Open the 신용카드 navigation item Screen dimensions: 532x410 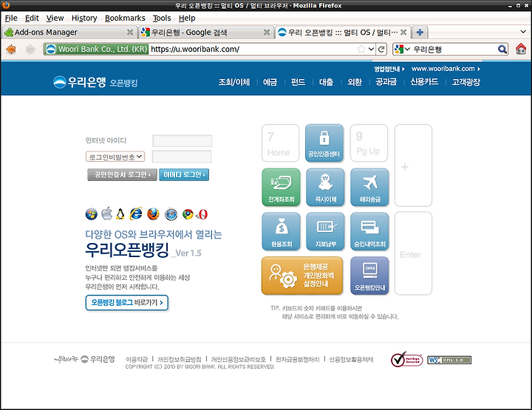click(x=424, y=82)
